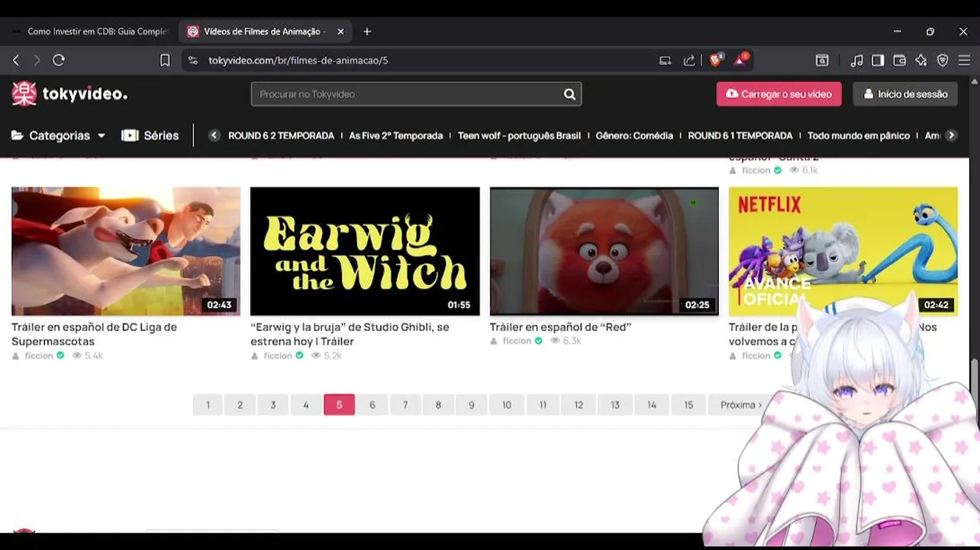Open title Tráiler en español de DC Liga

pos(94,334)
